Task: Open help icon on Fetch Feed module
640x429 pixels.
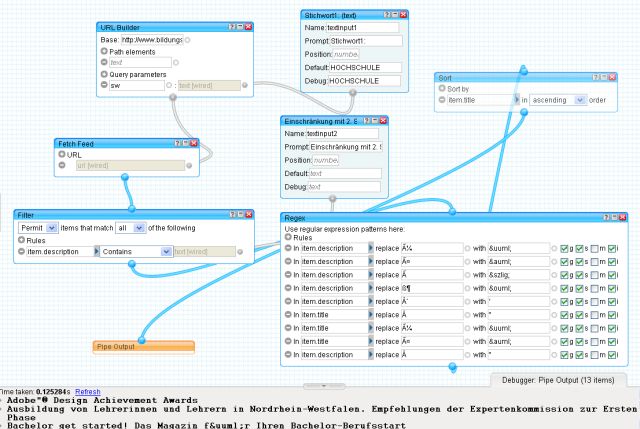Action: [x=178, y=143]
